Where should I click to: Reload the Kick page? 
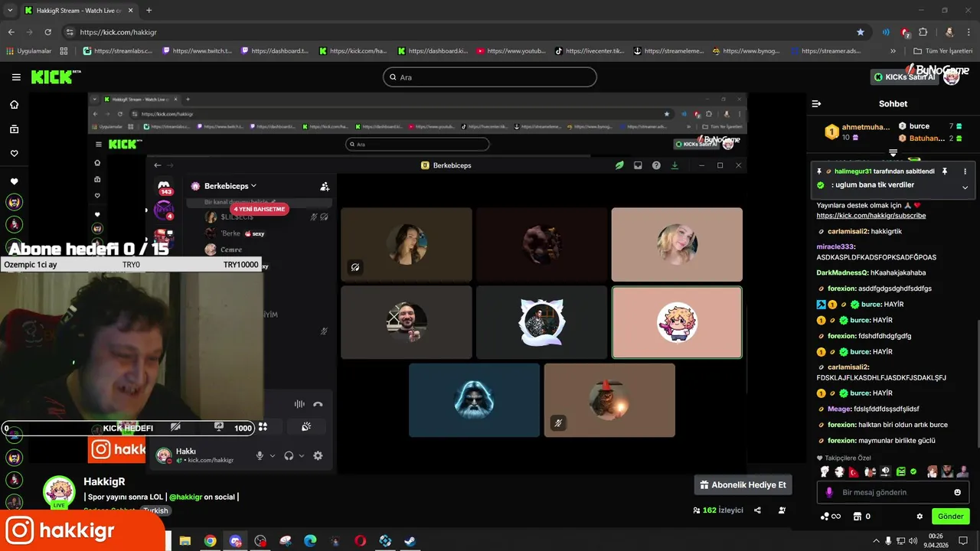click(x=47, y=32)
